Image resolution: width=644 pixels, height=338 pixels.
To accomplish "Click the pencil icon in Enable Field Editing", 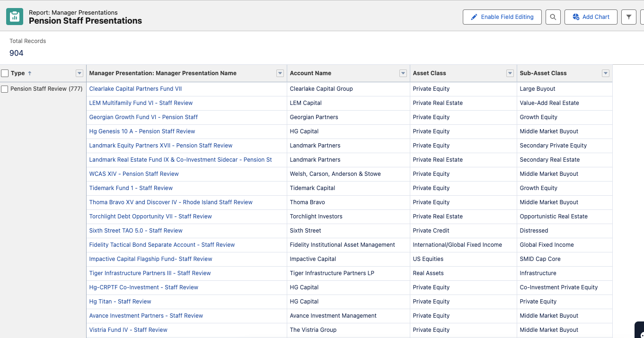I will 474,17.
